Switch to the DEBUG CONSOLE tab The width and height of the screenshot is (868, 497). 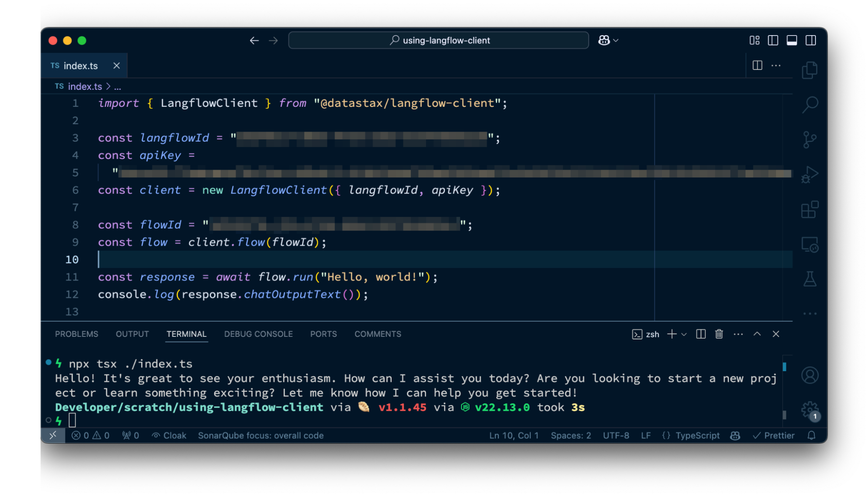click(x=258, y=334)
